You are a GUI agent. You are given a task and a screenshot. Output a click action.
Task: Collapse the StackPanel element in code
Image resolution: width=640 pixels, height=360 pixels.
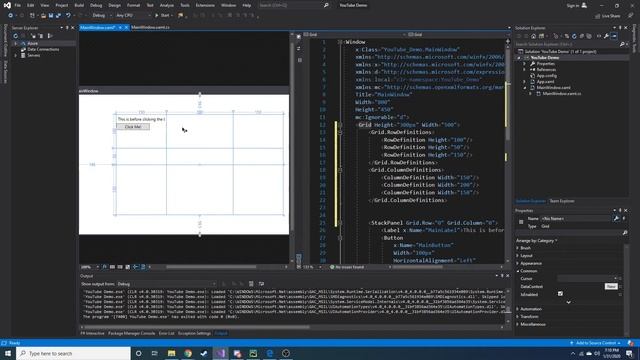(340, 223)
